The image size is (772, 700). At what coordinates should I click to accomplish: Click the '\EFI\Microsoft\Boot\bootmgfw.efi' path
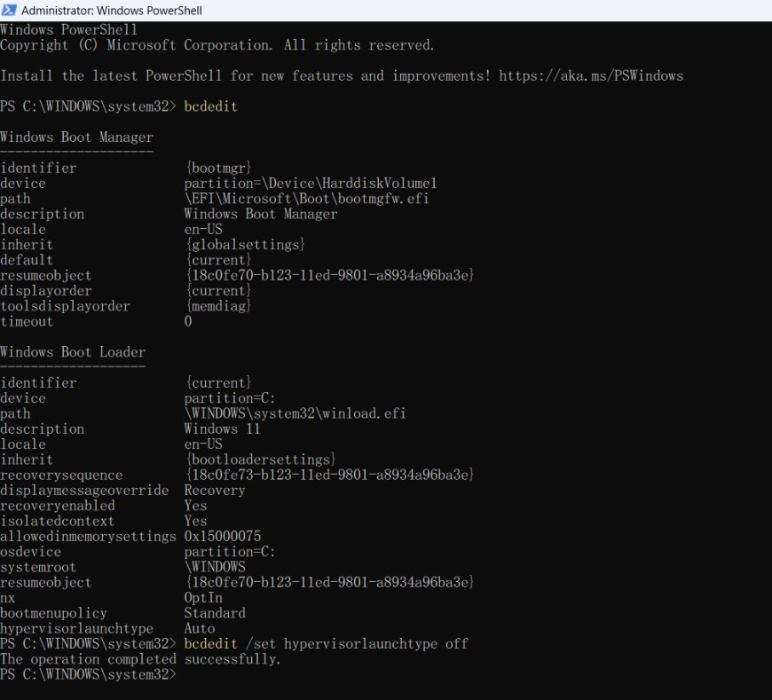(307, 199)
